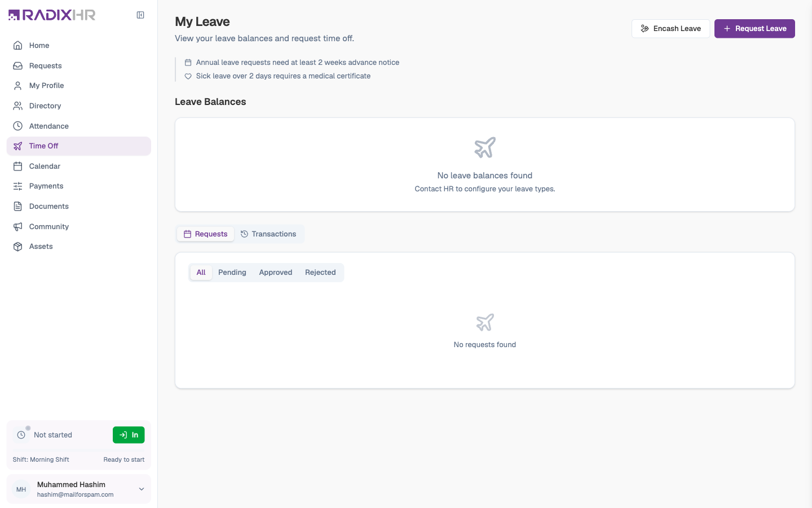The image size is (812, 508).
Task: Click the MH user avatar
Action: pos(21,489)
